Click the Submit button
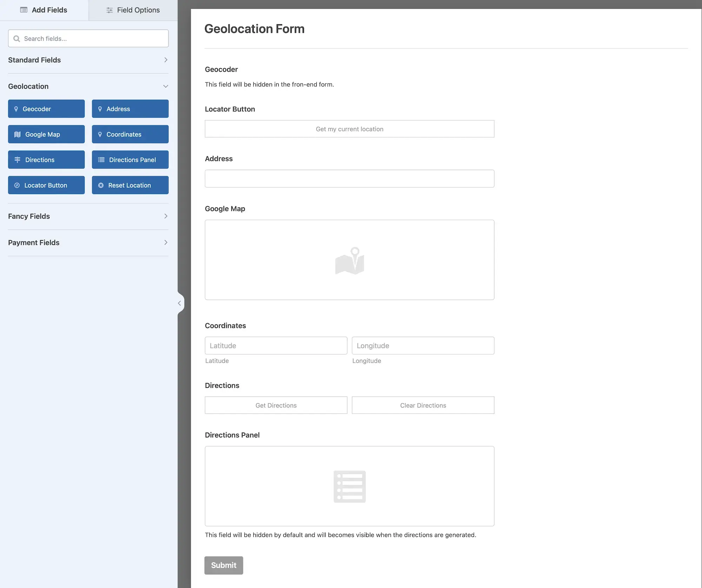 pos(224,565)
